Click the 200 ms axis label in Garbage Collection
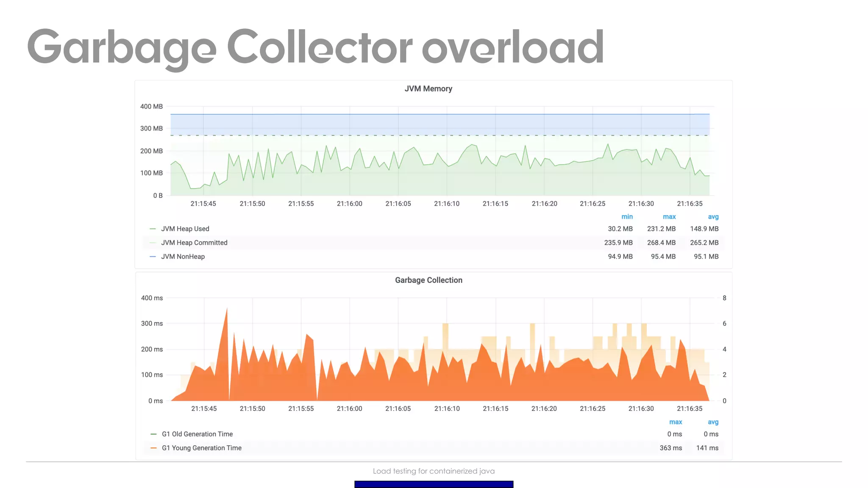 pos(152,349)
